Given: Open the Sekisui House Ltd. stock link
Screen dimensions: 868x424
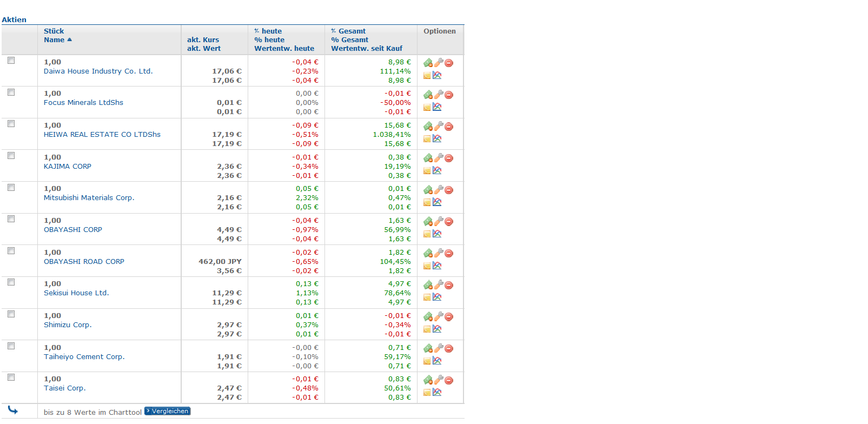Looking at the screenshot, I should click(76, 293).
